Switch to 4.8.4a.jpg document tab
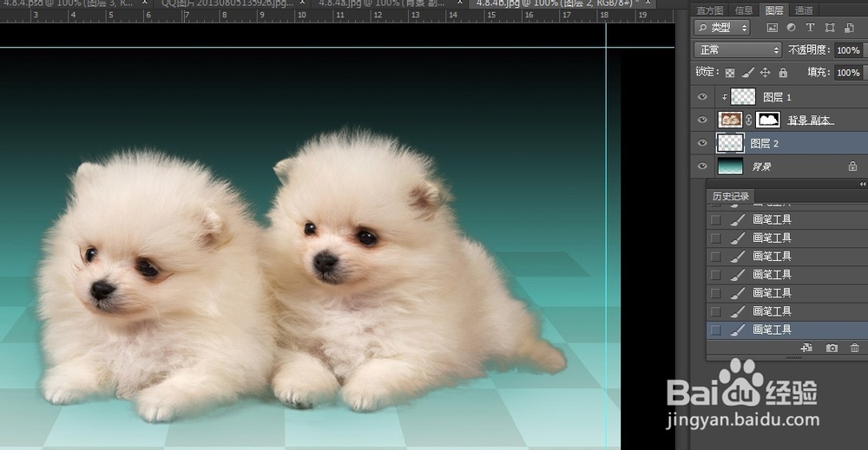Viewport: 868px width, 450px height. pyautogui.click(x=381, y=3)
